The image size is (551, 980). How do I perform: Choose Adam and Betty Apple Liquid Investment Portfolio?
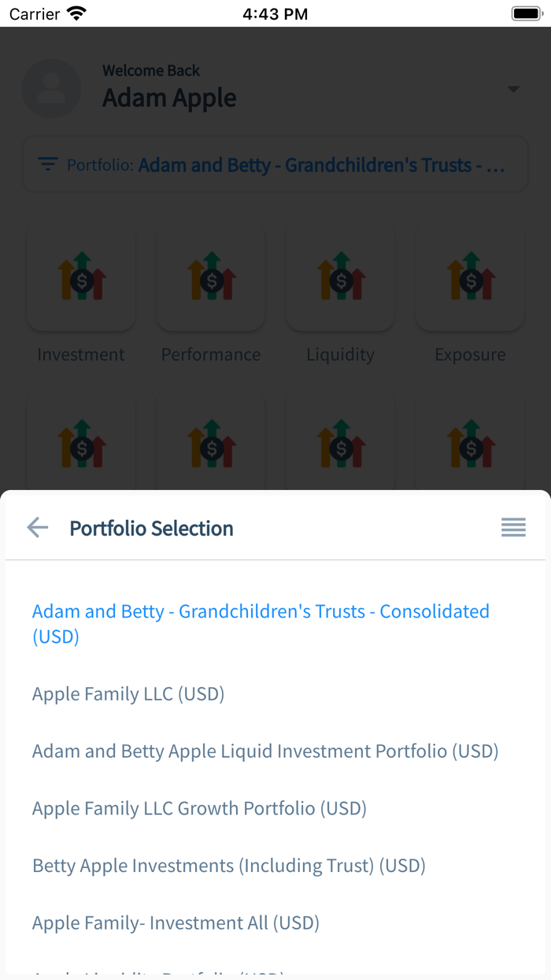click(x=265, y=751)
